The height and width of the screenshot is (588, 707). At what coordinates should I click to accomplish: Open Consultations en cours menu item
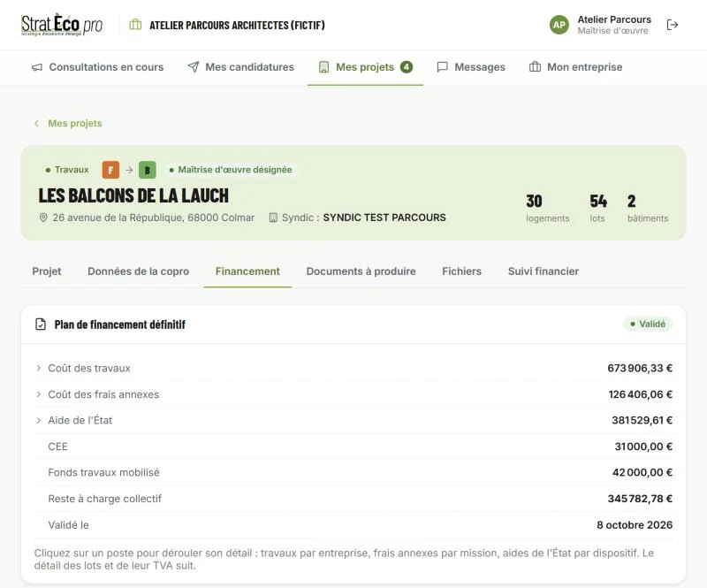coord(97,67)
